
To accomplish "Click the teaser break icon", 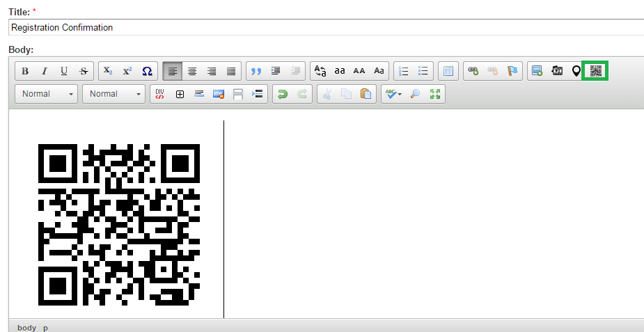I will 258,94.
